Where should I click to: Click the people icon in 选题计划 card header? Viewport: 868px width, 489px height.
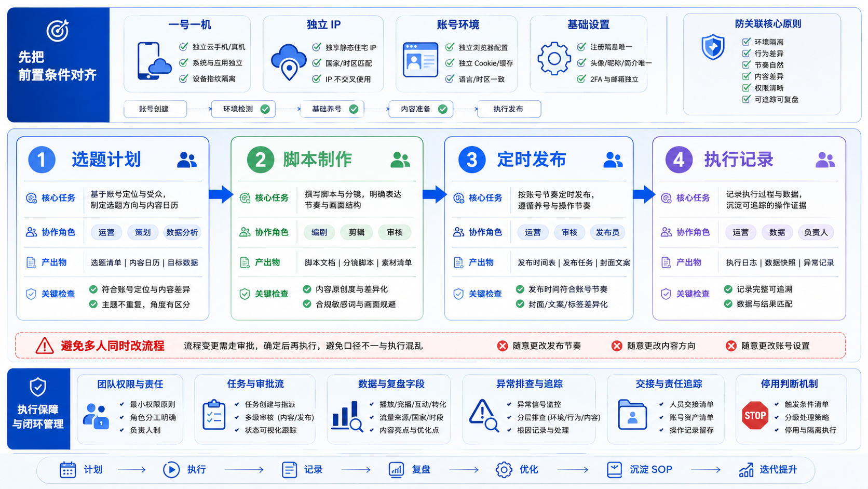pyautogui.click(x=187, y=160)
